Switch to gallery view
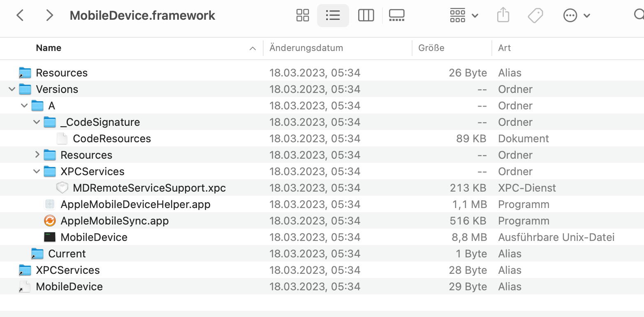Viewport: 644px width, 317px height. click(396, 16)
